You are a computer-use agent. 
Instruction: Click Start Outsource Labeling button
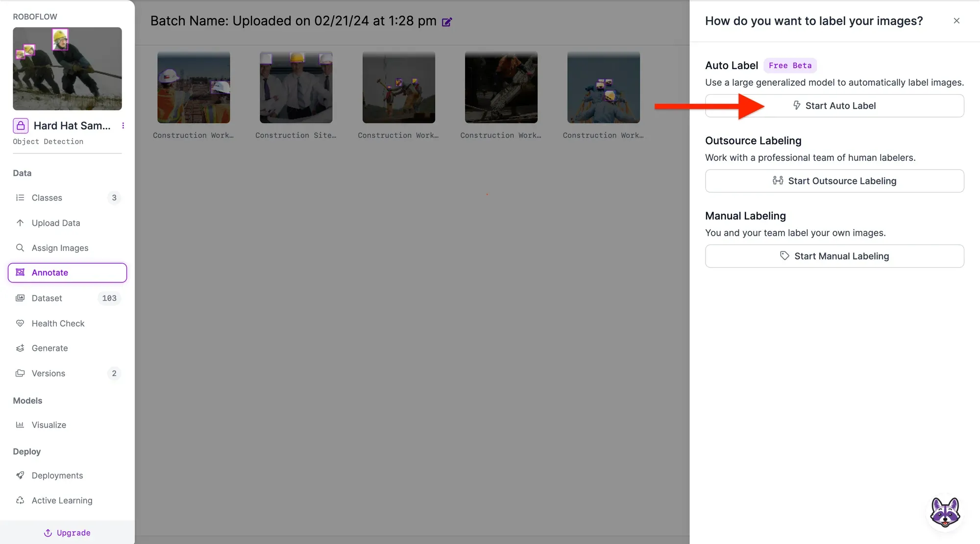click(834, 181)
